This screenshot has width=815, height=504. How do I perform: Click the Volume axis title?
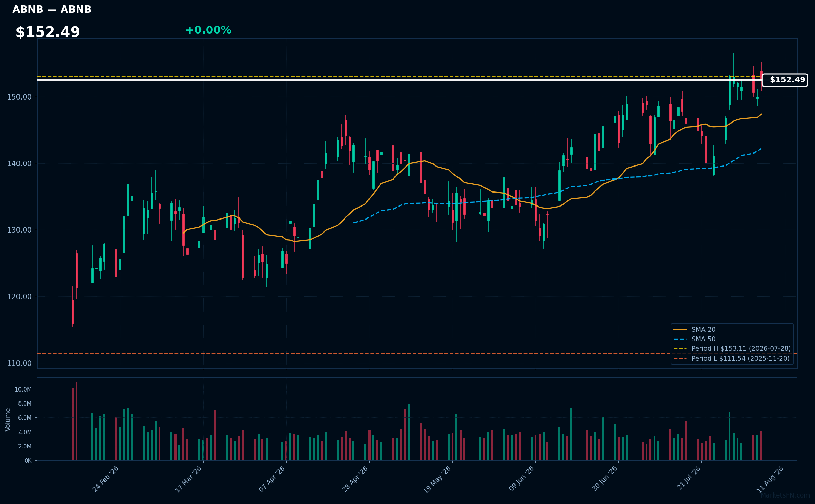click(8, 420)
